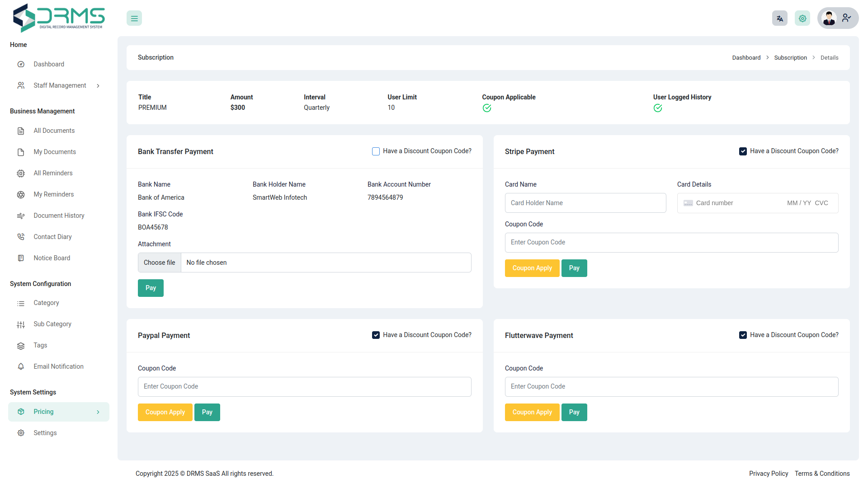Screen dimensions: 868x488
Task: Open the language translation tool
Action: tap(779, 18)
